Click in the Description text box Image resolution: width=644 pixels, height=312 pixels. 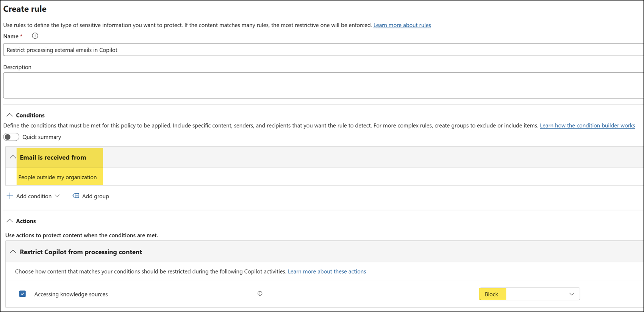324,85
